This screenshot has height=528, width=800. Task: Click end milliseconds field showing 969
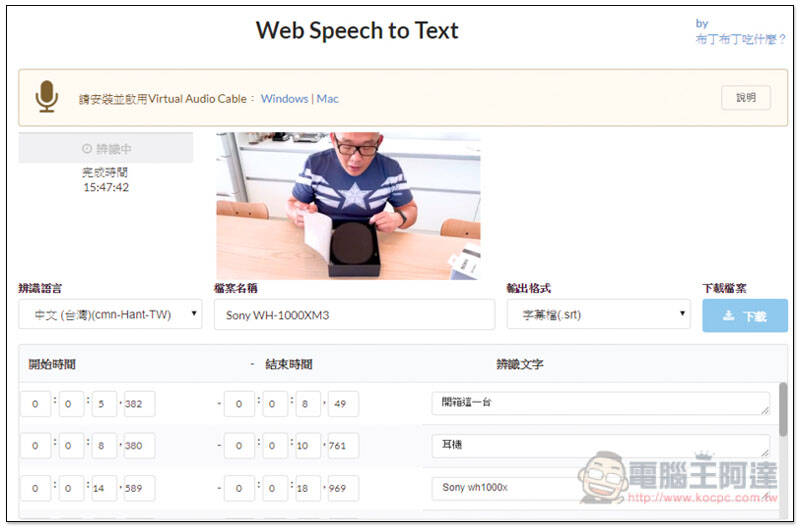343,489
